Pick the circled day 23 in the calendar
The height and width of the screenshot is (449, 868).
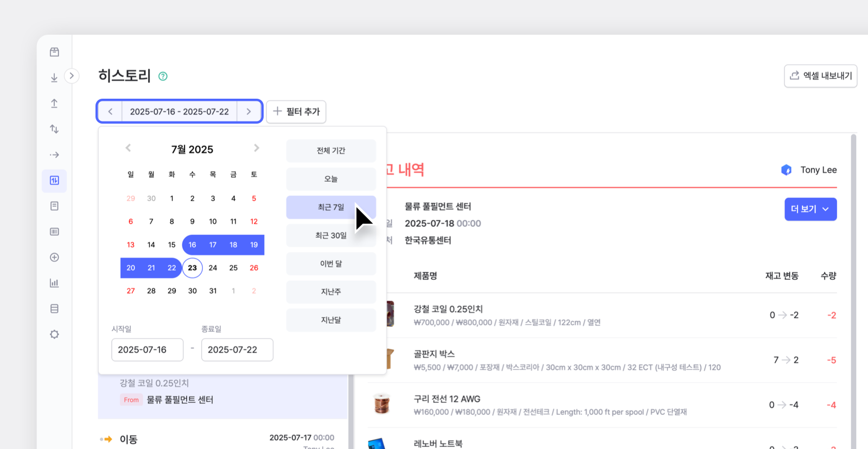193,268
